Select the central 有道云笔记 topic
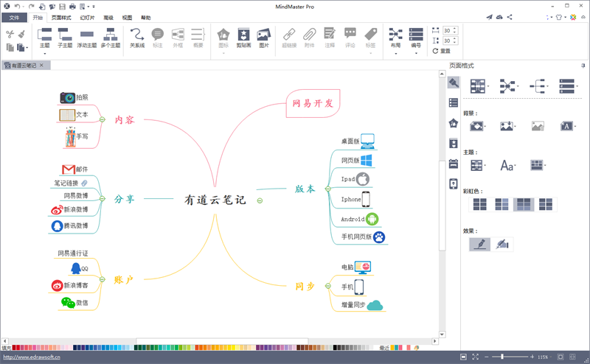Viewport: 590px width, 364px height. [215, 199]
